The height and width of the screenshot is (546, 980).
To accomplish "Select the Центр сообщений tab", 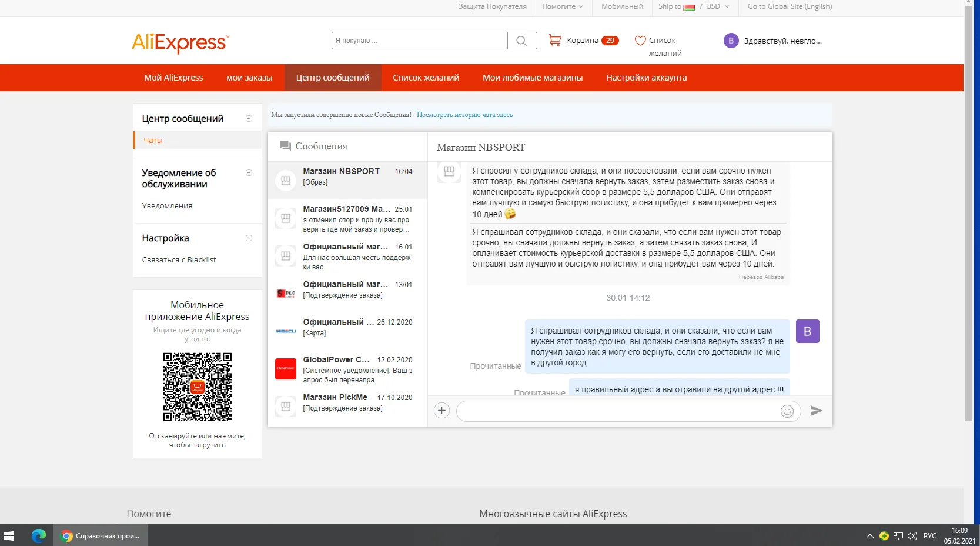I will [333, 78].
